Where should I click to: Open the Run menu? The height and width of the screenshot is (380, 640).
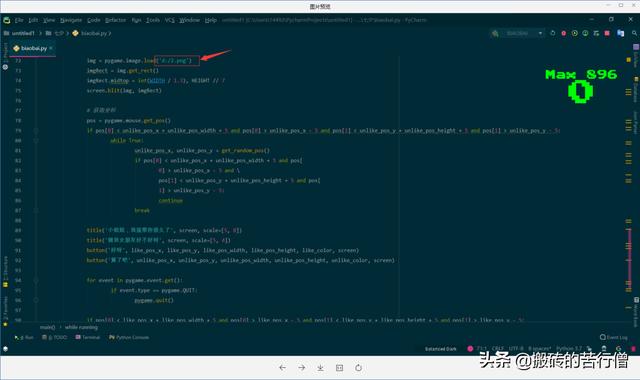[x=136, y=20]
